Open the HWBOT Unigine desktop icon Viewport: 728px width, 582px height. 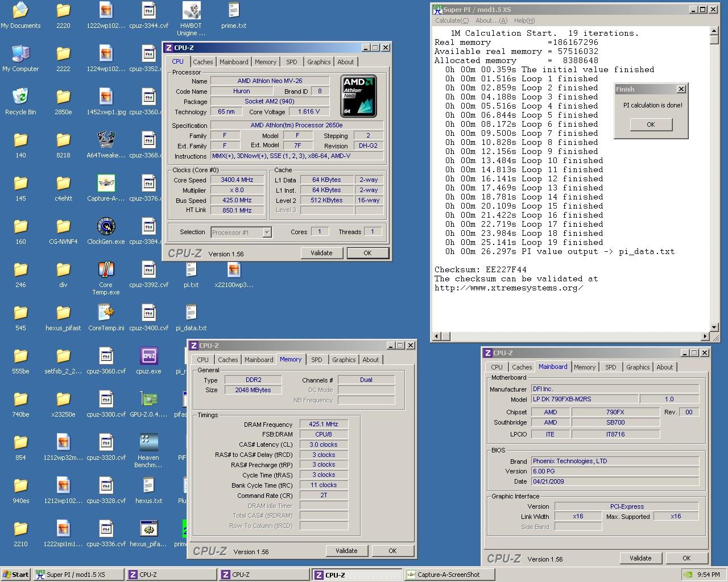[191, 18]
